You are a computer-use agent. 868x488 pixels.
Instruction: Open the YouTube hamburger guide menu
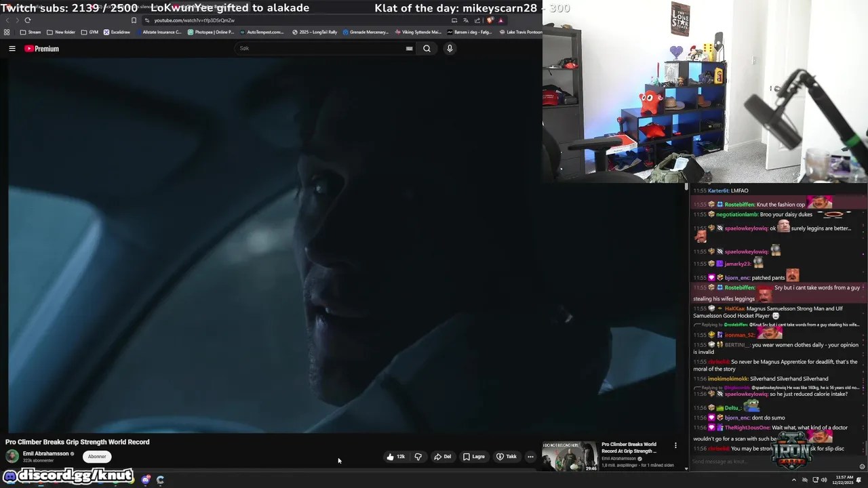click(x=12, y=49)
